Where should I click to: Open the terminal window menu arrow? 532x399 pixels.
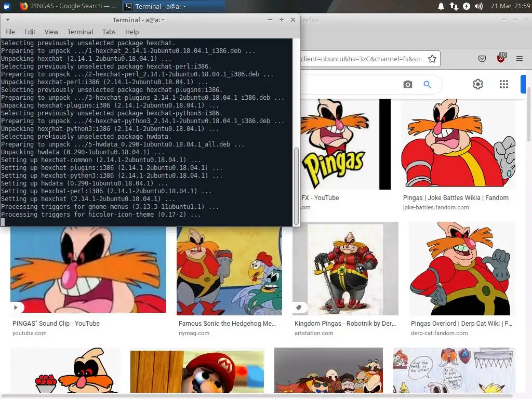[7, 20]
